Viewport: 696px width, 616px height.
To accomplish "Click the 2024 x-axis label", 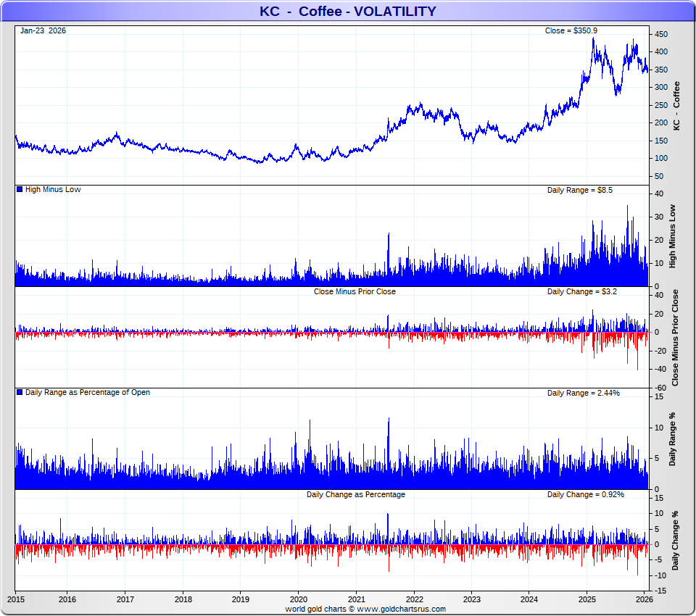I will (529, 599).
